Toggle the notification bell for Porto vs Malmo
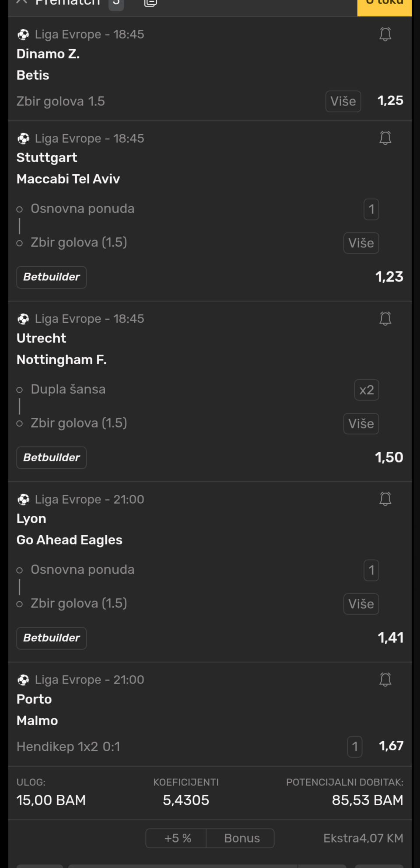Image resolution: width=420 pixels, height=868 pixels. click(x=385, y=680)
